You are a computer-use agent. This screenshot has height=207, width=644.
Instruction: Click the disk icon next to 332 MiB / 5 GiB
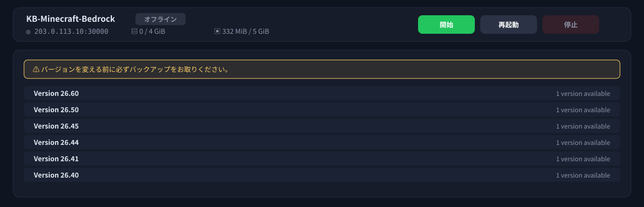click(x=217, y=31)
